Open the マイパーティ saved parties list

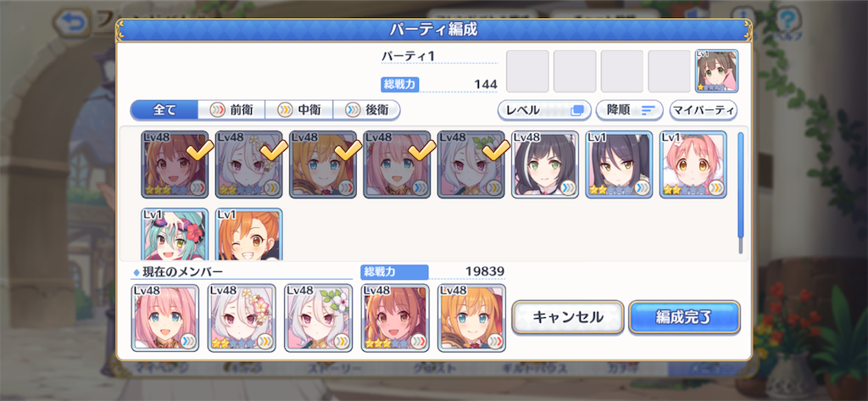pyautogui.click(x=703, y=110)
